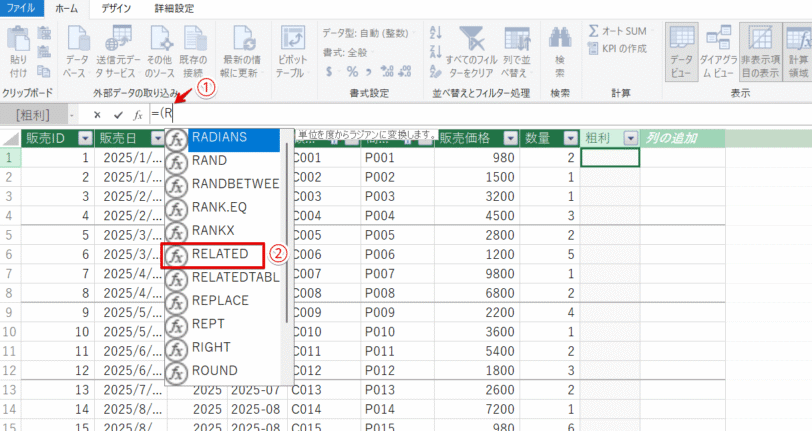Click sort ascending A-Z icon

coord(436,33)
